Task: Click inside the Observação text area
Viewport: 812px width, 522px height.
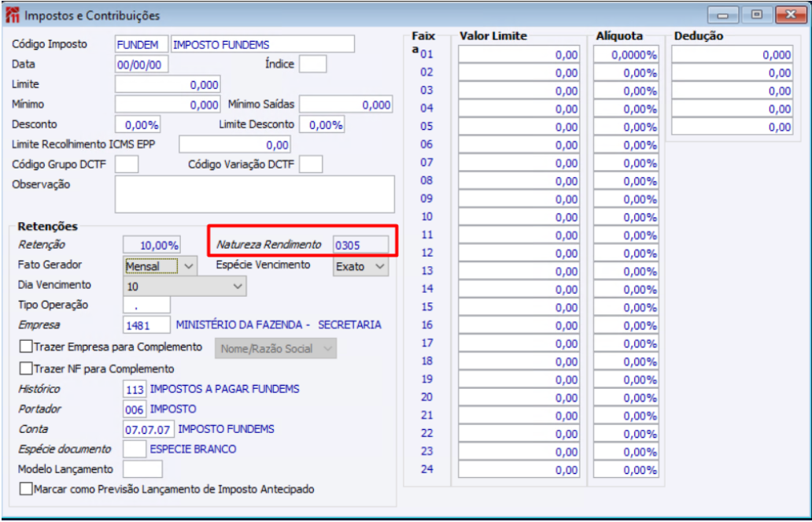Action: (255, 194)
